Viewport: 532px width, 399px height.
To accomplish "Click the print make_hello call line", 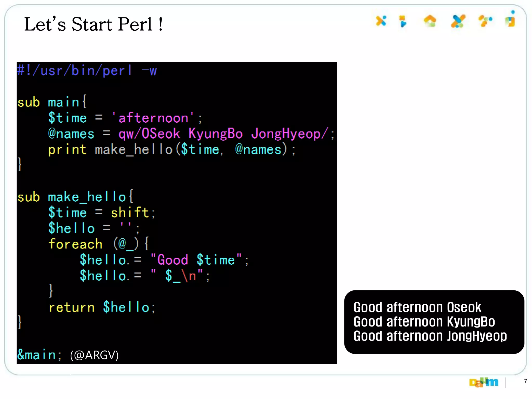I will (x=171, y=150).
